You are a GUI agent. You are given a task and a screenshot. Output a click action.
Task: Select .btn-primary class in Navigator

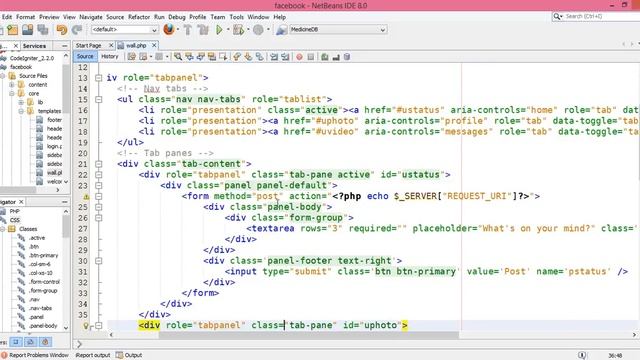click(43, 256)
